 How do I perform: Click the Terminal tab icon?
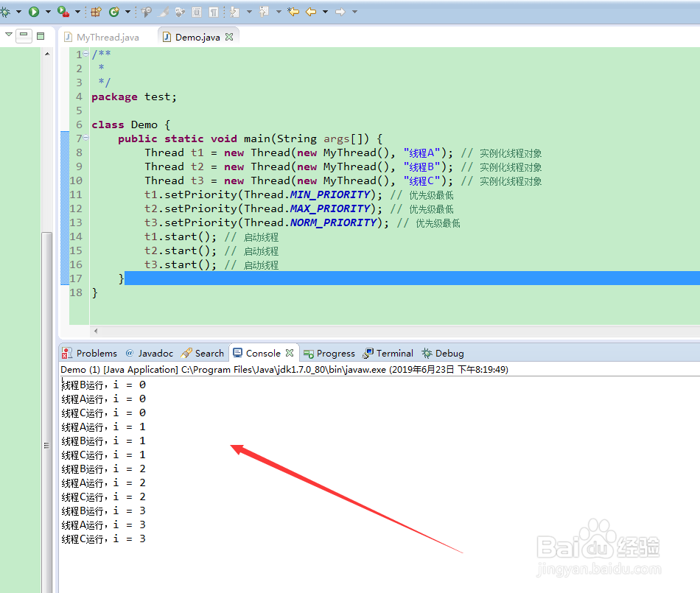click(x=368, y=354)
